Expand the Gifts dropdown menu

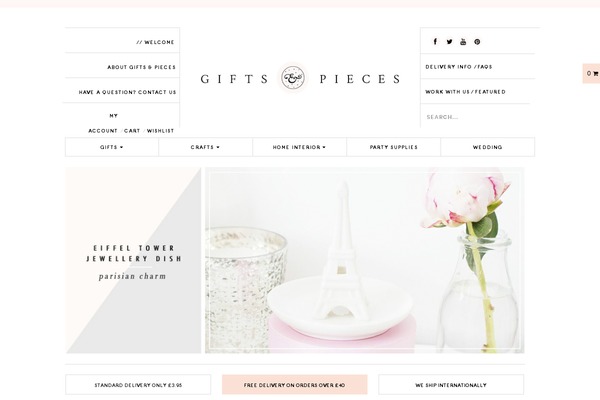[112, 147]
